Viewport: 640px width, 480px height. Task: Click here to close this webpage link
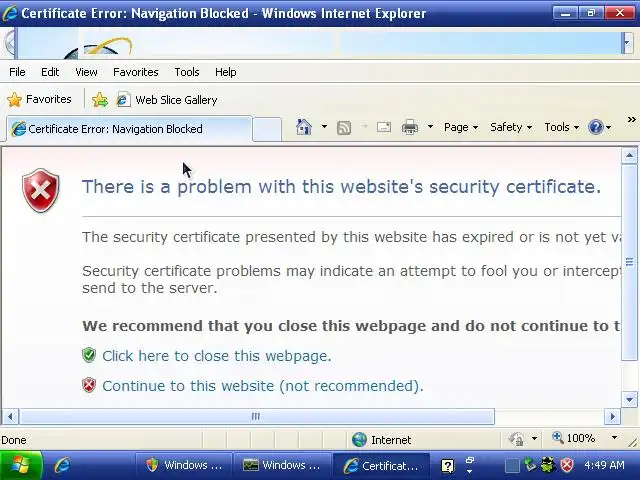click(x=216, y=356)
